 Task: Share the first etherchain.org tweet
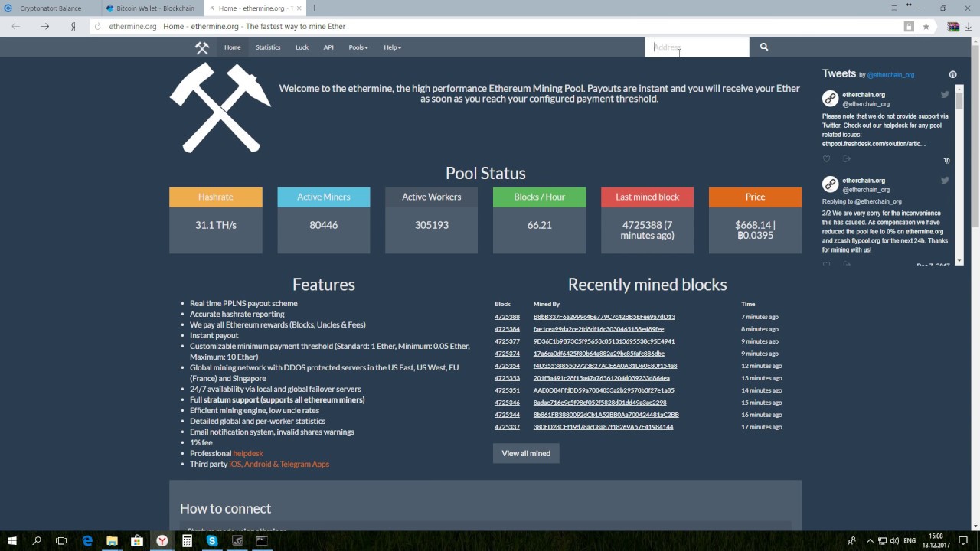point(847,158)
